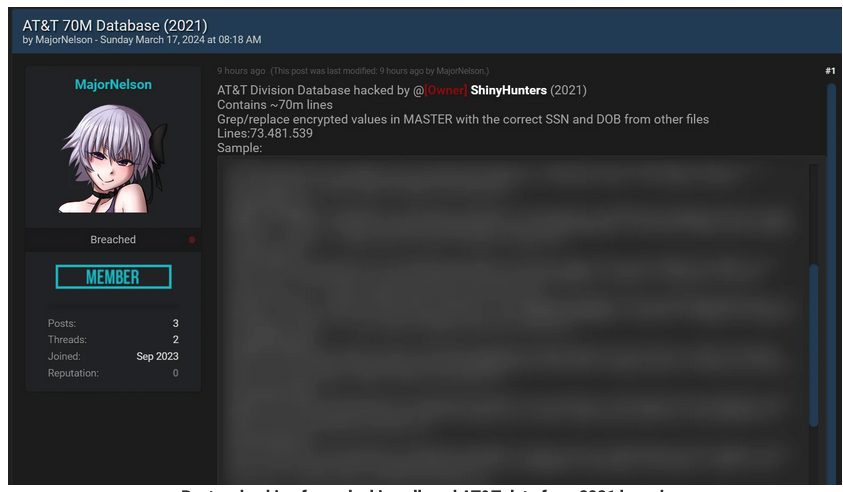Click the Joined Sep 2023 entry
The width and height of the screenshot is (843, 492).
tap(113, 356)
